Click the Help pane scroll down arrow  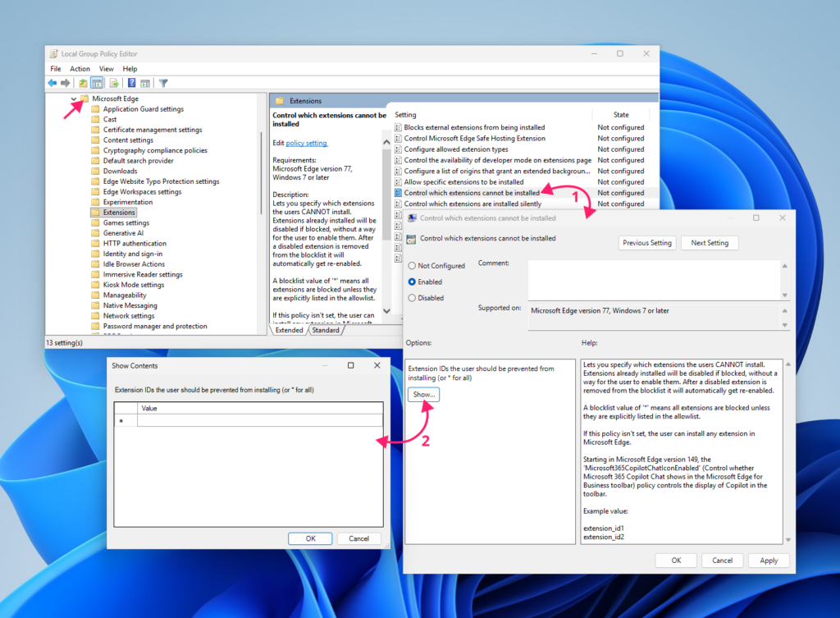tap(788, 540)
